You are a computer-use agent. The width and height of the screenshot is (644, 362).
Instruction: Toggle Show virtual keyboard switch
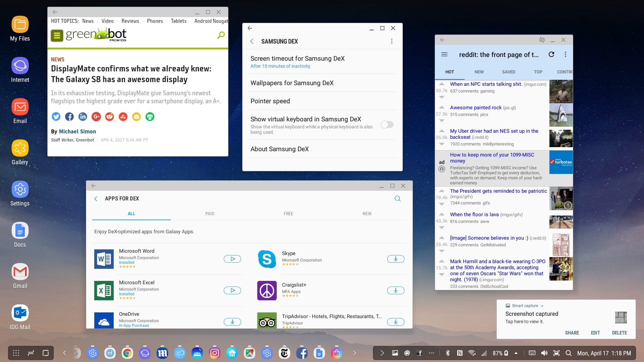coord(386,125)
